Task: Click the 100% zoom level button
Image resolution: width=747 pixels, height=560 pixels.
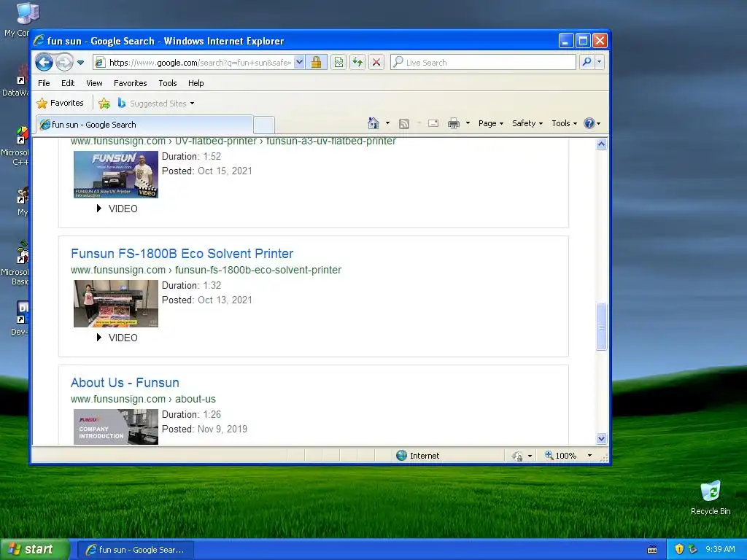Action: tap(561, 456)
